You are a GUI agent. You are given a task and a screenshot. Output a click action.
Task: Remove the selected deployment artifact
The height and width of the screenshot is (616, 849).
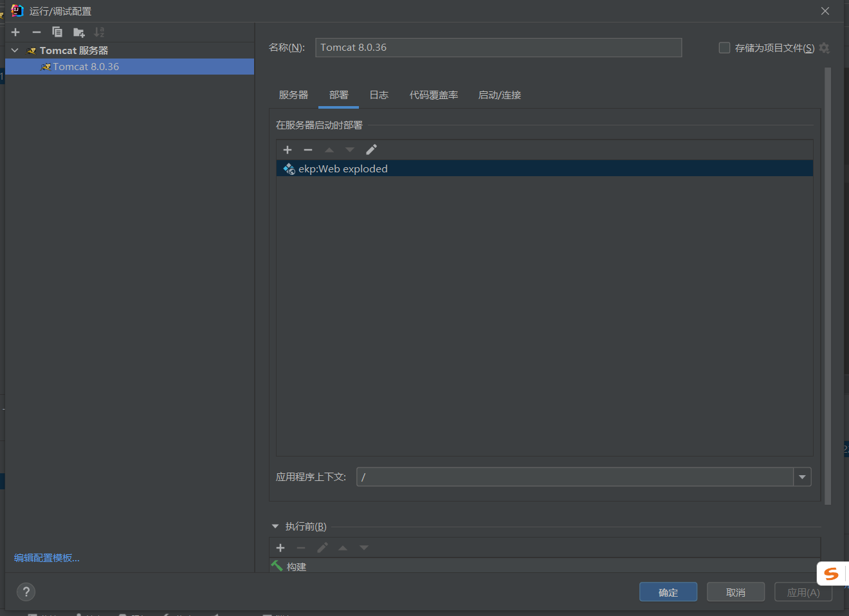tap(308, 150)
